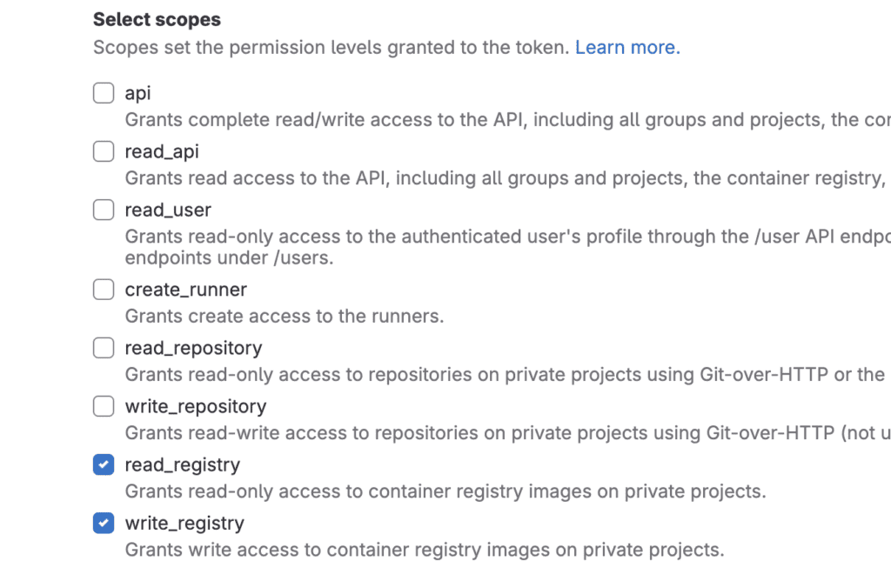Enable the api scope checkbox

[x=103, y=93]
